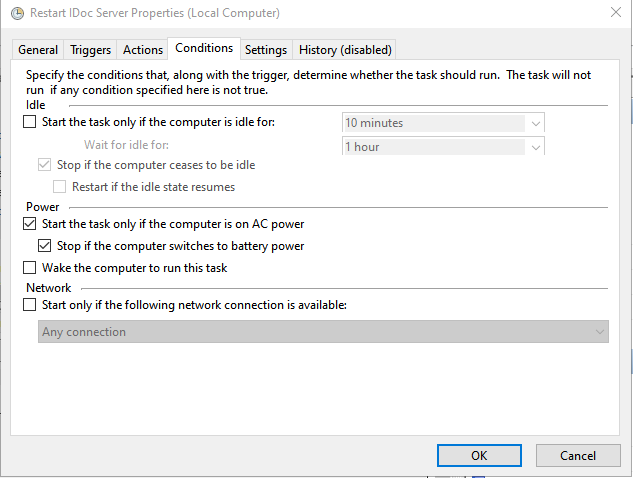Expand the Any connection network dropdown
Screen dimensions: 633x478
coord(599,332)
